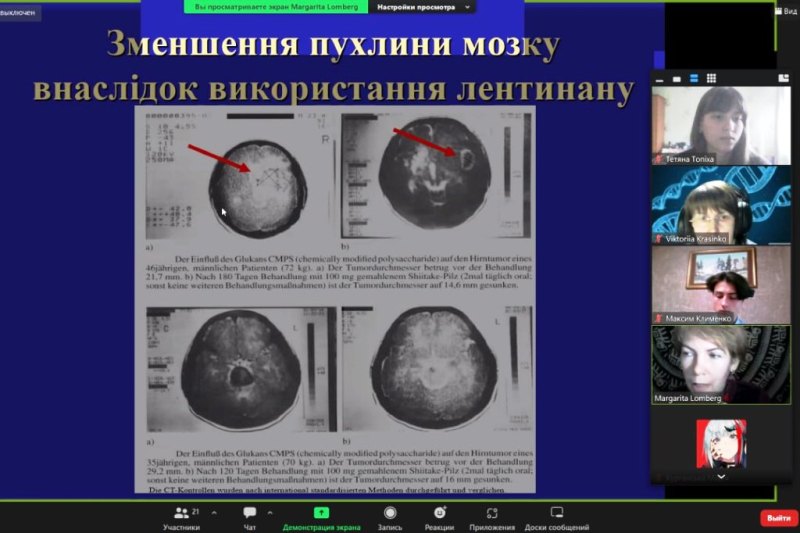This screenshot has height=533, width=800.
Task: Start Демонстрация экрана screen sharing
Action: (321, 518)
